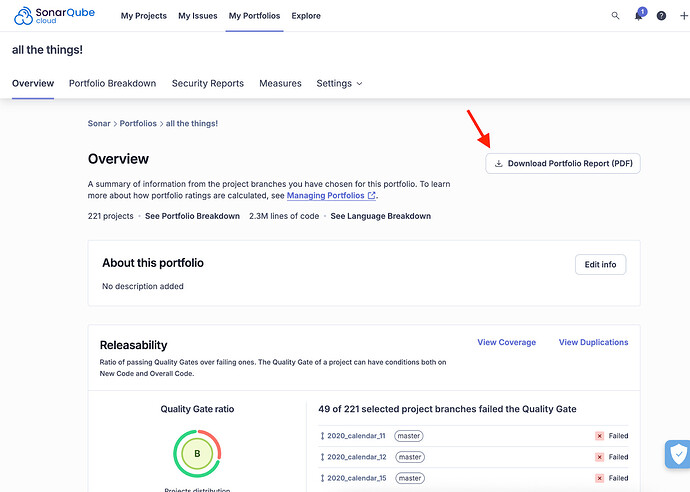Open the Explore menu item

(306, 16)
